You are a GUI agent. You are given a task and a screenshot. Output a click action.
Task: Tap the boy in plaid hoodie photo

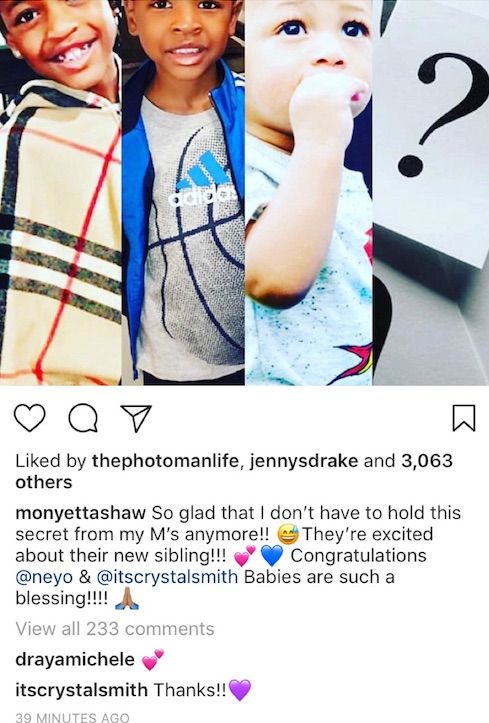tap(60, 192)
